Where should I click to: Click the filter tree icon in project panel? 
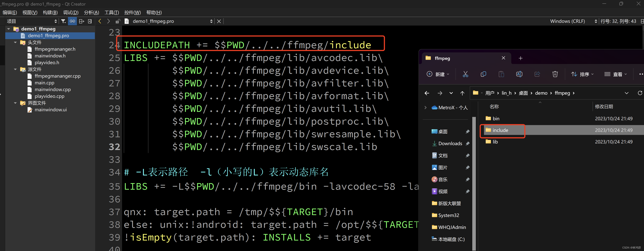(63, 21)
